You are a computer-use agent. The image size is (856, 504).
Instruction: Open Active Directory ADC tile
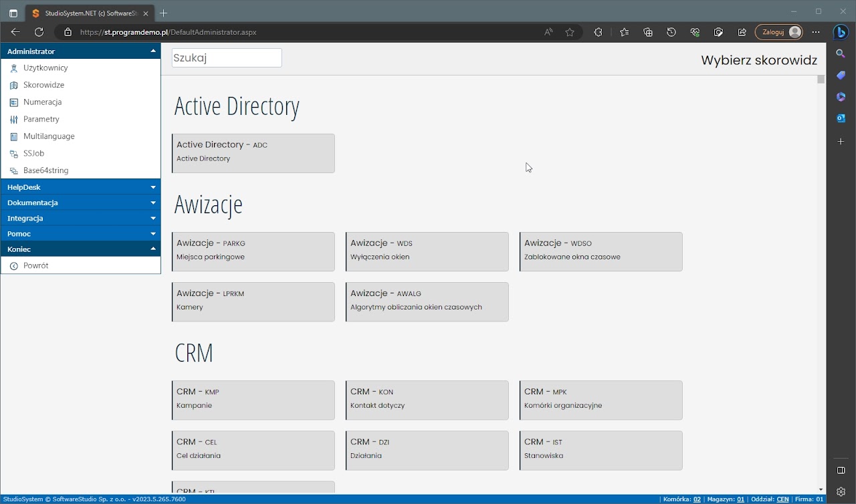[253, 153]
